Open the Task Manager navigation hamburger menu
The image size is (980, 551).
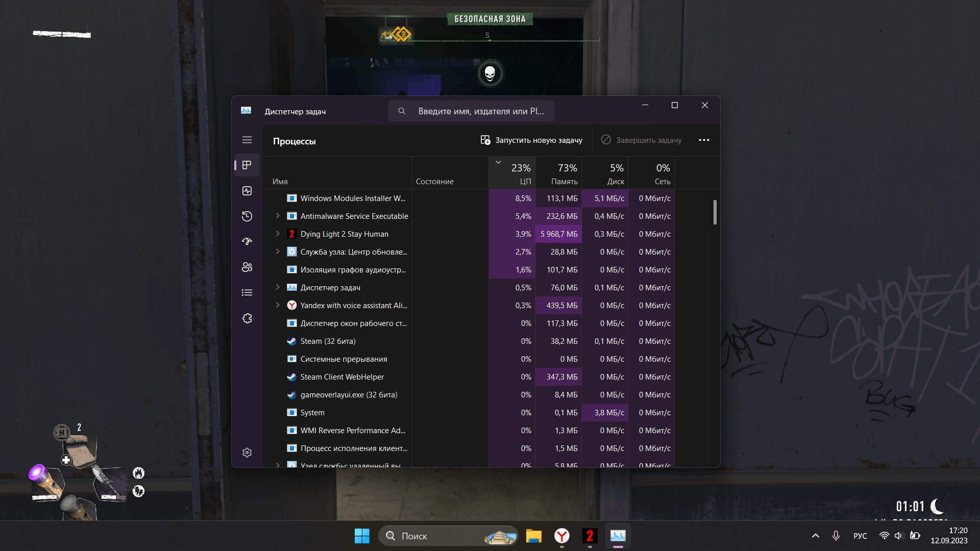pyautogui.click(x=247, y=140)
